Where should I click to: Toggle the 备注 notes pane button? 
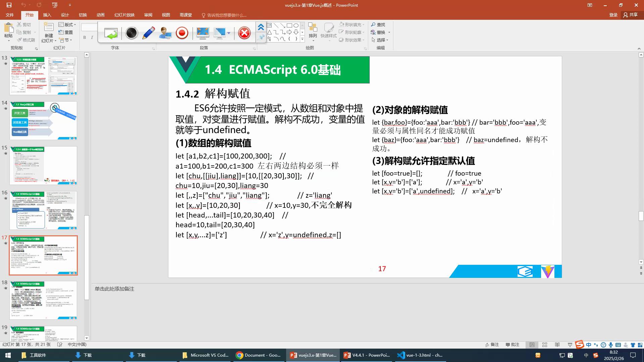[x=492, y=345]
